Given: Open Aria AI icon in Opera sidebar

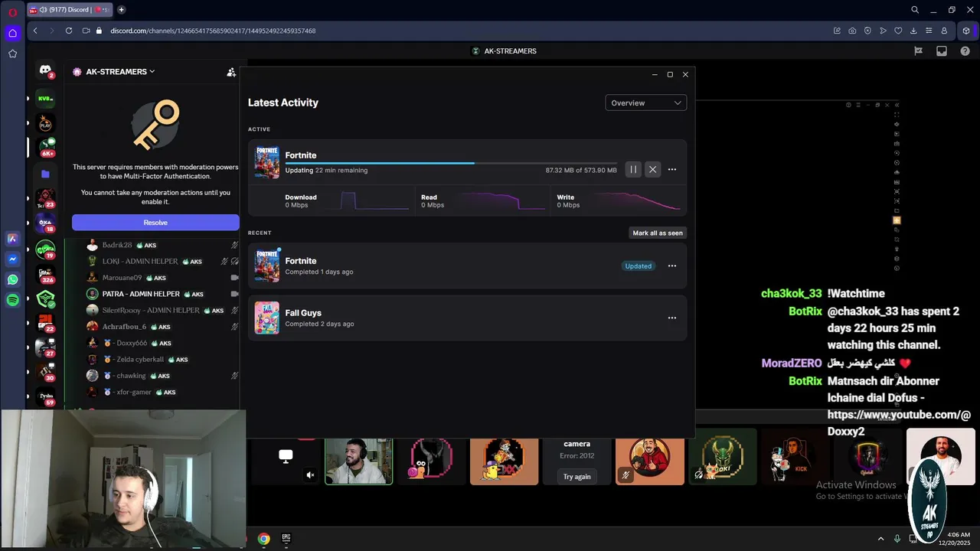Looking at the screenshot, I should (12, 239).
